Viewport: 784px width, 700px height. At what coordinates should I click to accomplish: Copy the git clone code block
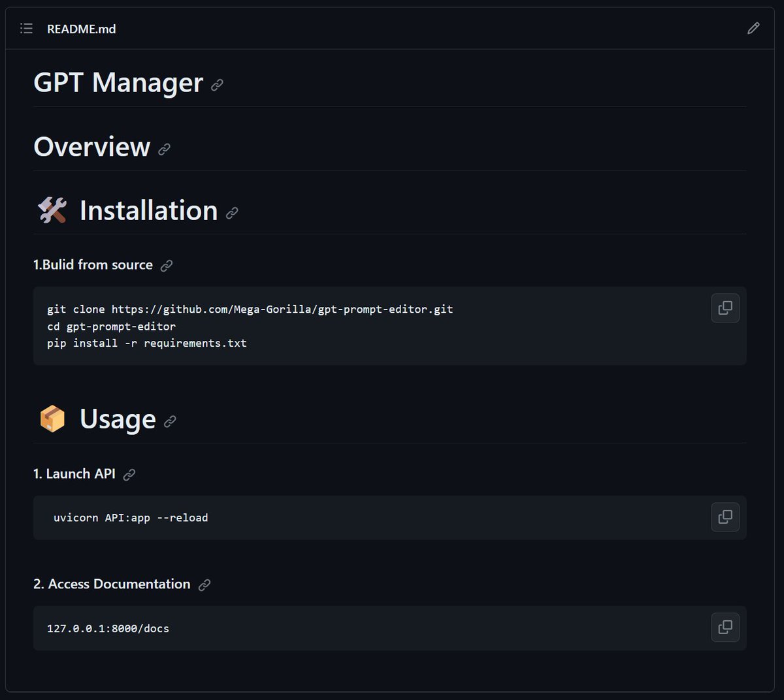(725, 308)
